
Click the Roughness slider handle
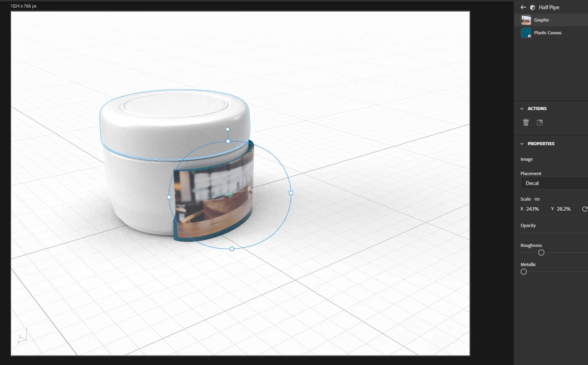(x=541, y=253)
